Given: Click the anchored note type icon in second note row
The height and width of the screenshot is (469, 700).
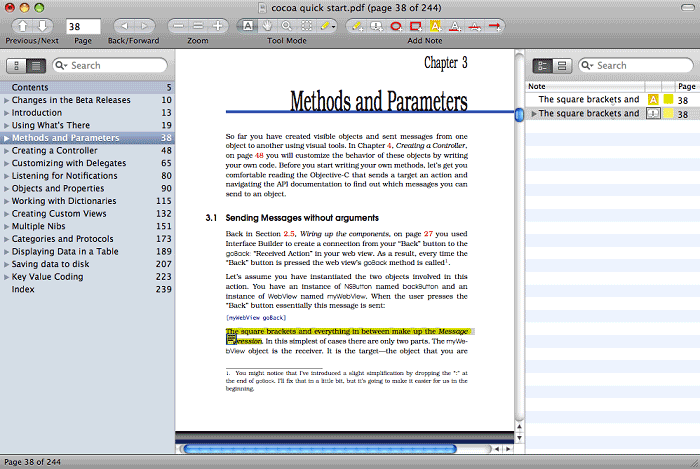Looking at the screenshot, I should (x=653, y=114).
